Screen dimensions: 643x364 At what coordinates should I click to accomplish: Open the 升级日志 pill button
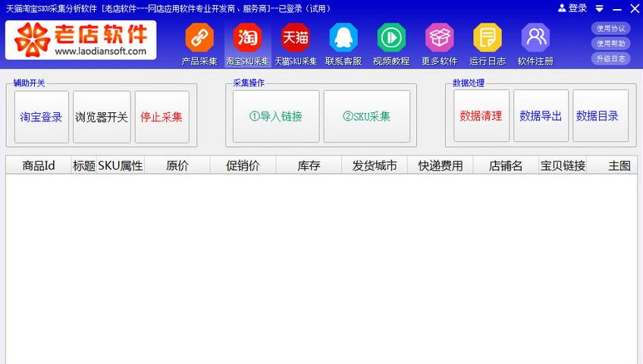pyautogui.click(x=610, y=58)
